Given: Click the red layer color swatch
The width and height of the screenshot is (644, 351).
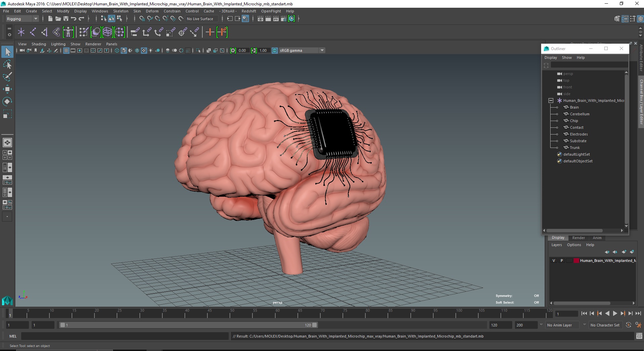Looking at the screenshot, I should [576, 261].
